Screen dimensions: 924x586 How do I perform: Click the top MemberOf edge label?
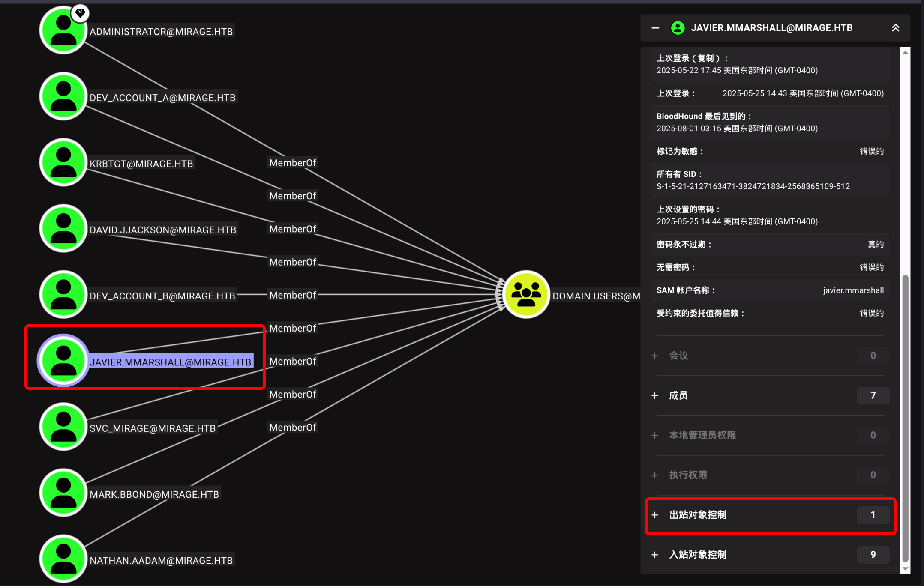click(x=293, y=163)
